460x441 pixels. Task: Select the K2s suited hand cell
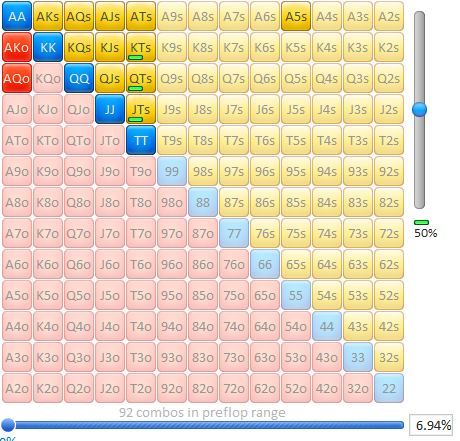click(389, 47)
